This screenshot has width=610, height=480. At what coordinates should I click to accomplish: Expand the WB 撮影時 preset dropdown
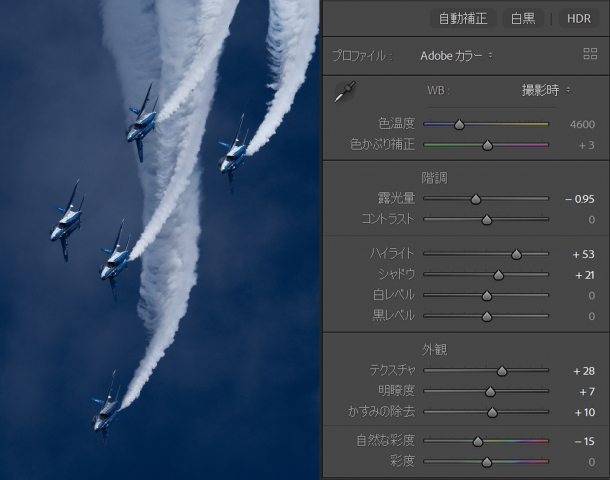(546, 90)
